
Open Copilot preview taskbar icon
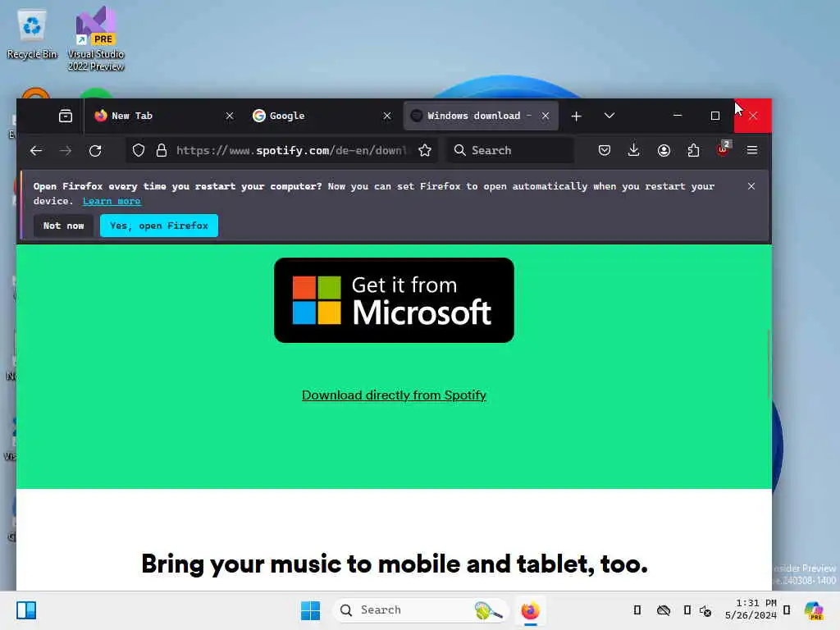point(814,610)
